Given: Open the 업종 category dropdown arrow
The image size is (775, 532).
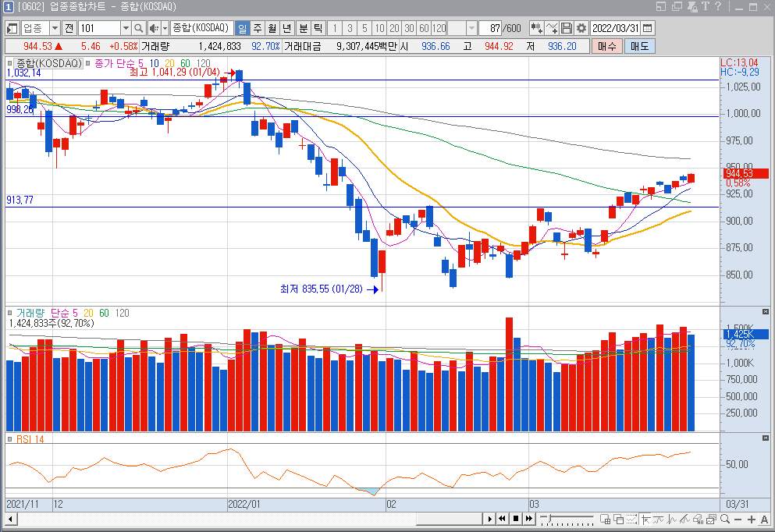Looking at the screenshot, I should point(55,28).
